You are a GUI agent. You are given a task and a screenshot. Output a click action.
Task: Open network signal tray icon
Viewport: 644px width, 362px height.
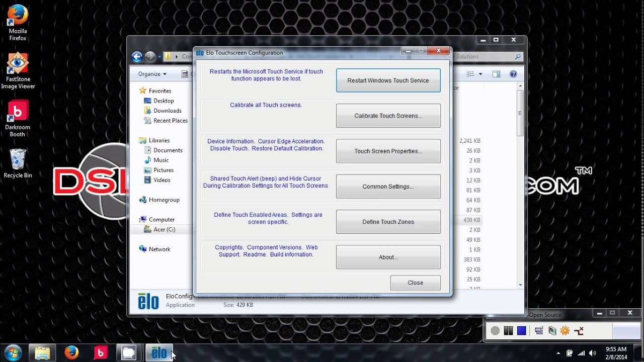581,353
